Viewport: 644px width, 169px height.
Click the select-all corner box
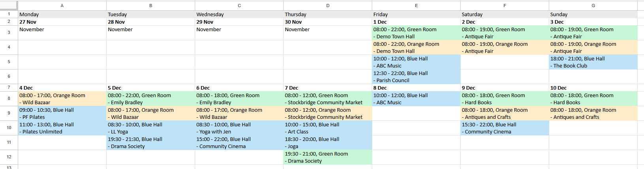coord(9,6)
